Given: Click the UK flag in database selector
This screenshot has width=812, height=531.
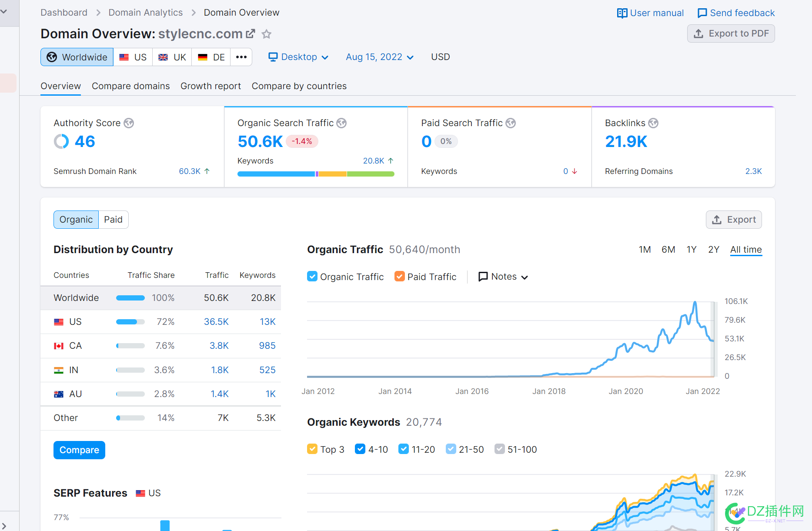Looking at the screenshot, I should pyautogui.click(x=163, y=57).
